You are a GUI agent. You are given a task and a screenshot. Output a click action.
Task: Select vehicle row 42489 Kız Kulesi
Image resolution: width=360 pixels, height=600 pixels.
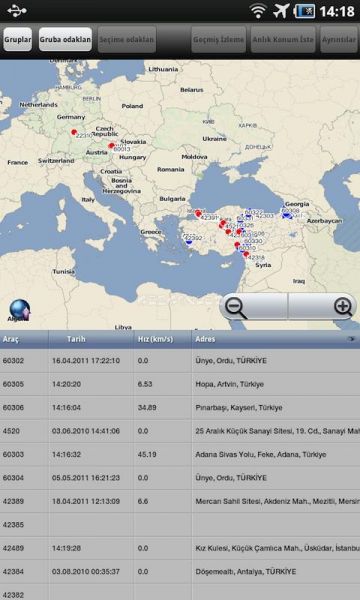click(x=180, y=548)
